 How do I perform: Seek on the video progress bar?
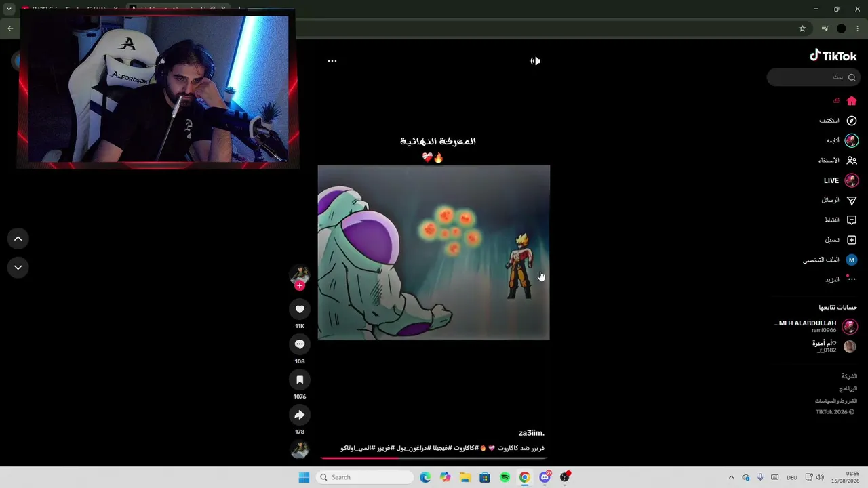(433, 458)
